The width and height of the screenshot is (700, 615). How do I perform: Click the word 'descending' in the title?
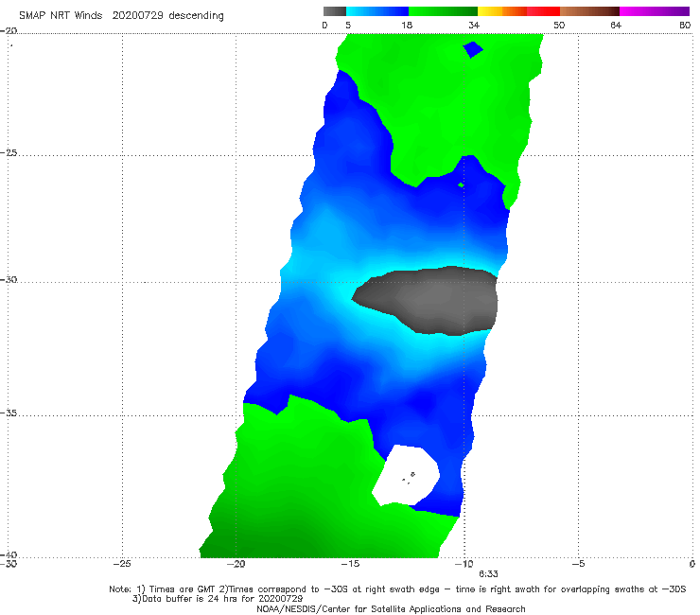pyautogui.click(x=196, y=16)
